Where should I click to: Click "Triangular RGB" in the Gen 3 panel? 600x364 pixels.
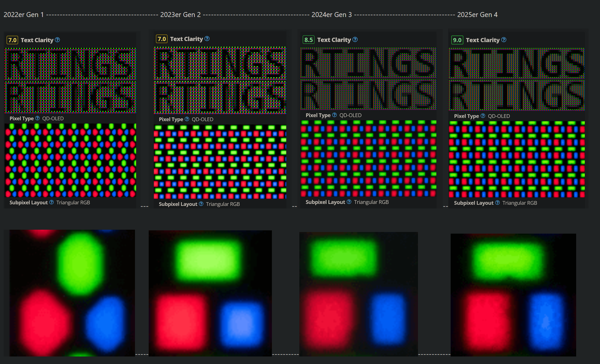point(371,202)
